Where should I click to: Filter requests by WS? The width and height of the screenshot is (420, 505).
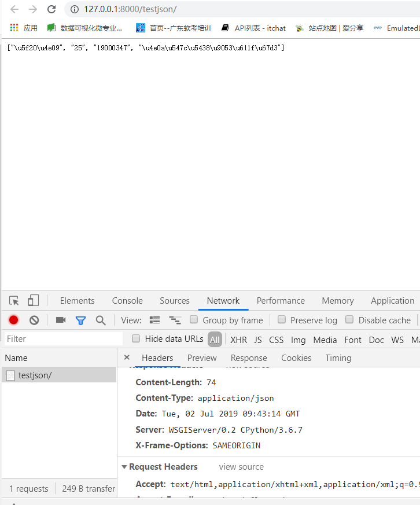[x=397, y=340]
